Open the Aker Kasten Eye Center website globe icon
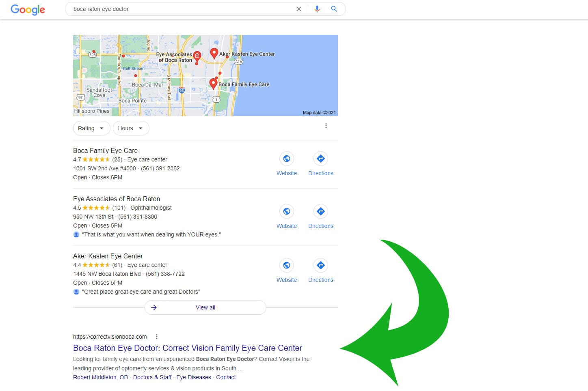Screen dimensions: 588x391 click(x=287, y=265)
